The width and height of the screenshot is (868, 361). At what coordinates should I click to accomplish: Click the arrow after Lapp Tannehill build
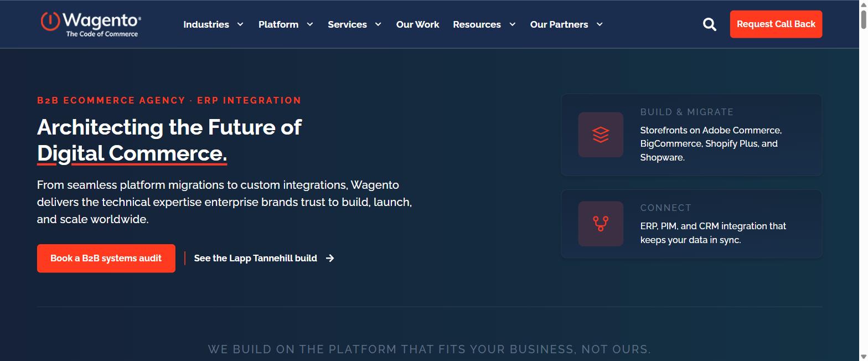pos(330,258)
